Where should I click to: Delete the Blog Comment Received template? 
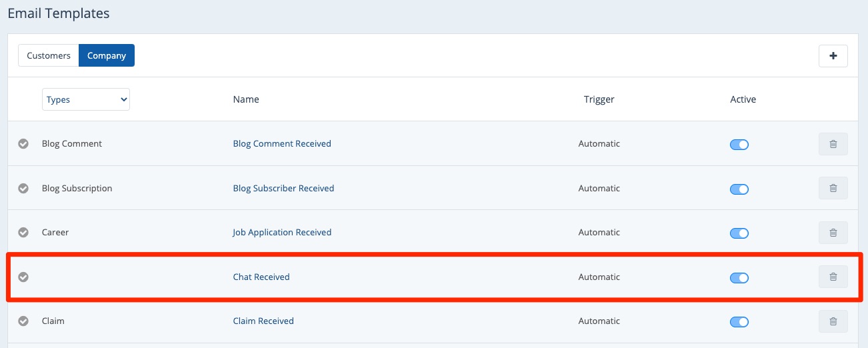[x=833, y=144]
